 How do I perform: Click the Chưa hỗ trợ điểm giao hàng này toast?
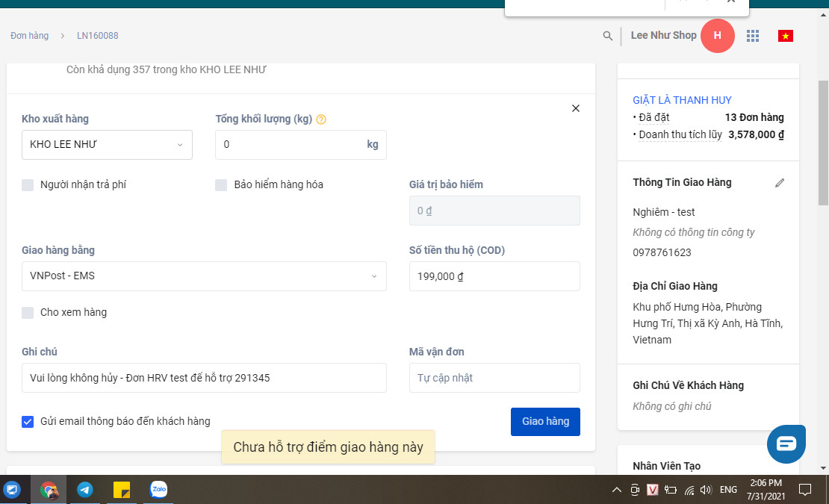coord(329,447)
